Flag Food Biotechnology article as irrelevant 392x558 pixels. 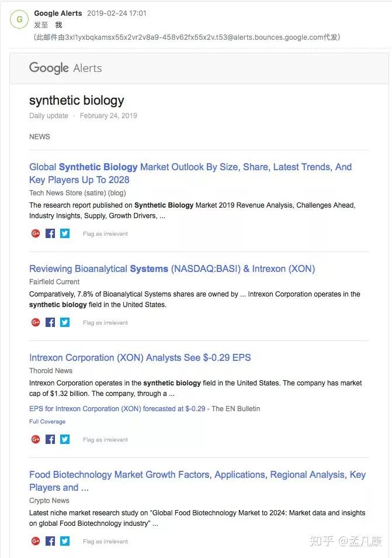[x=105, y=542]
